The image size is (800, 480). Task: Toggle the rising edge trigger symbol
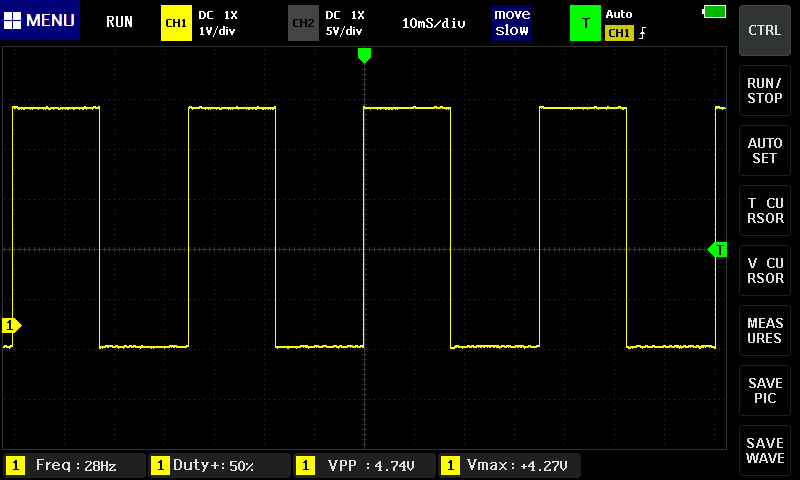click(x=642, y=33)
